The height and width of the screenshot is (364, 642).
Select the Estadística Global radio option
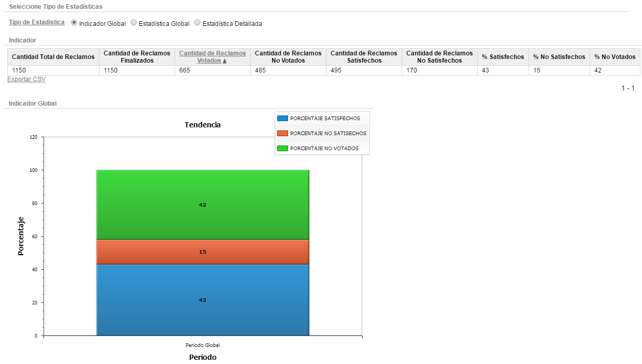134,23
